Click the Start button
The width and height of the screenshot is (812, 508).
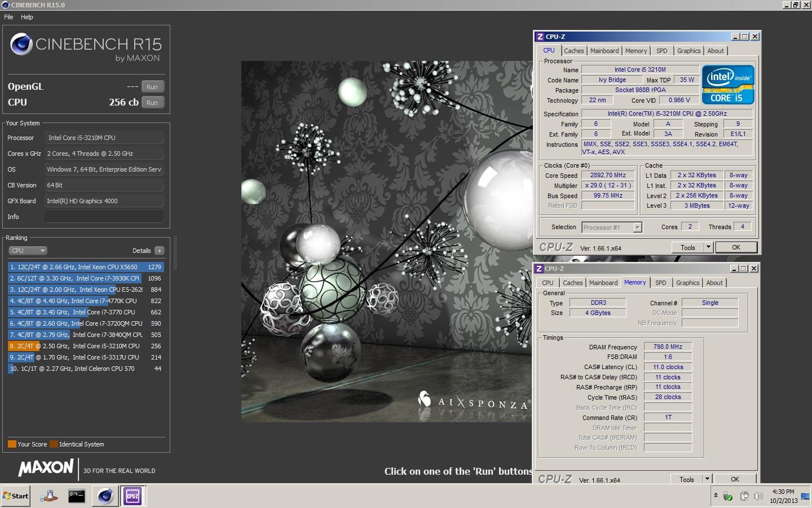tap(16, 496)
